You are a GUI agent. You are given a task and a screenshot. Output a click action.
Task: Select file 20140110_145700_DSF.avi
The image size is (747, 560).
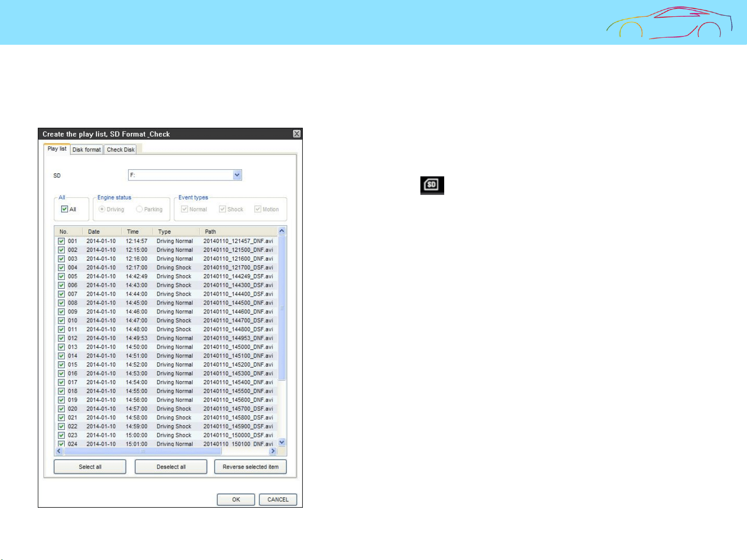pyautogui.click(x=238, y=408)
